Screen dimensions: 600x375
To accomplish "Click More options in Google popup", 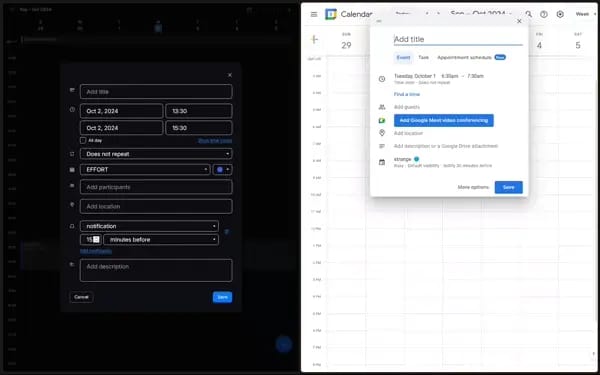I will tap(473, 187).
